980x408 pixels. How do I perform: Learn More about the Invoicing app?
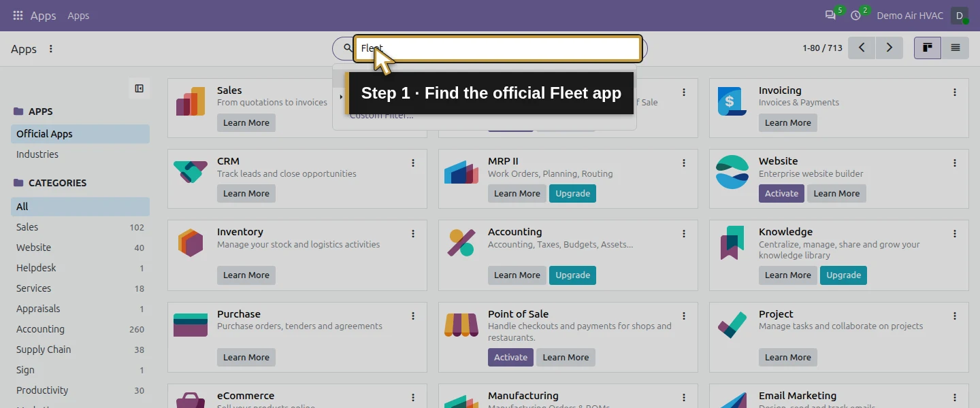[788, 122]
